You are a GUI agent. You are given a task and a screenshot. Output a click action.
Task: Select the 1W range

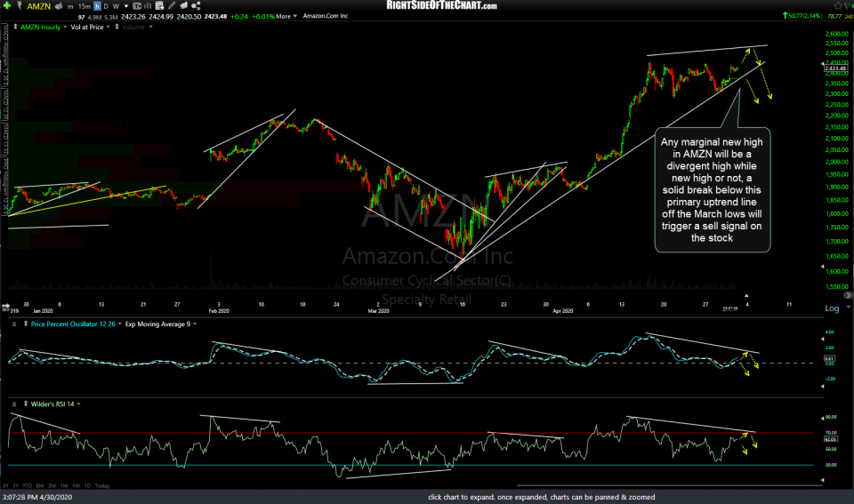coord(76,485)
